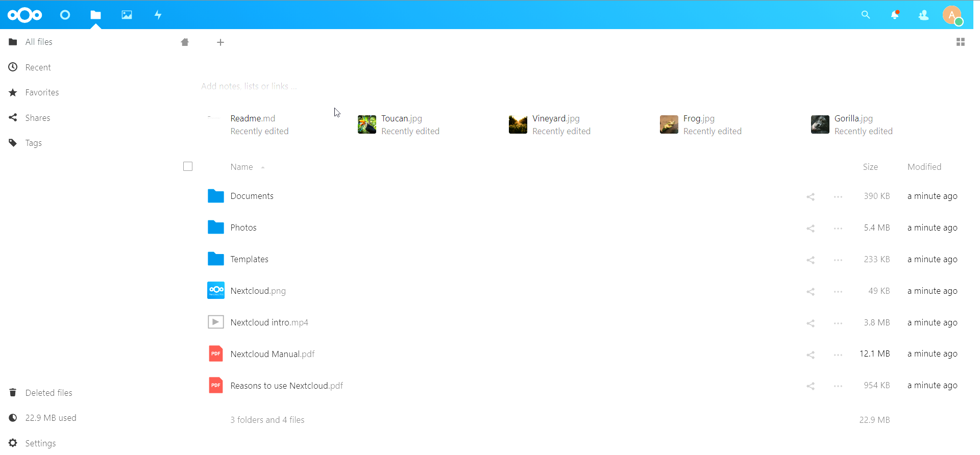Select all files checkbox
980x455 pixels.
[x=188, y=166]
